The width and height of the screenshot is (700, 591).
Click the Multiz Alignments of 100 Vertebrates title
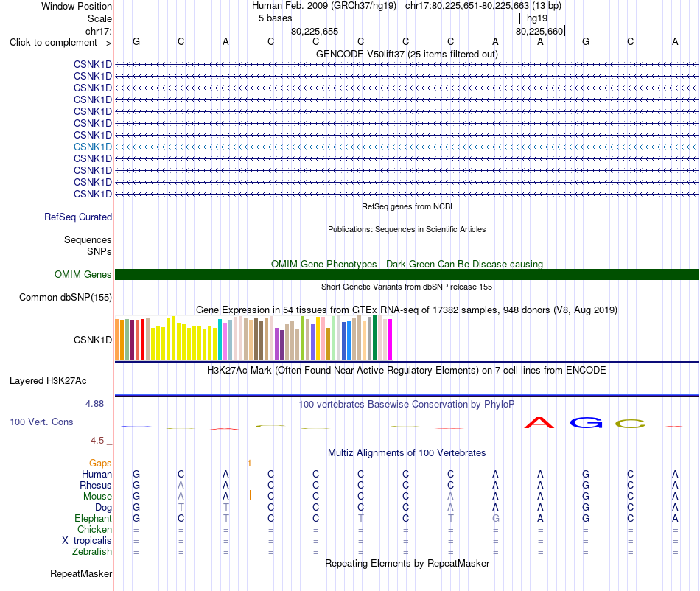coord(407,453)
